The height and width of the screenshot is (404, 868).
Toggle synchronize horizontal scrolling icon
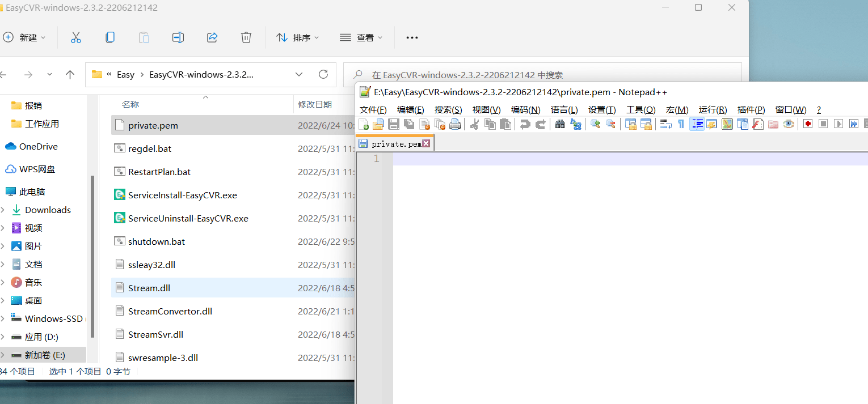pos(646,124)
